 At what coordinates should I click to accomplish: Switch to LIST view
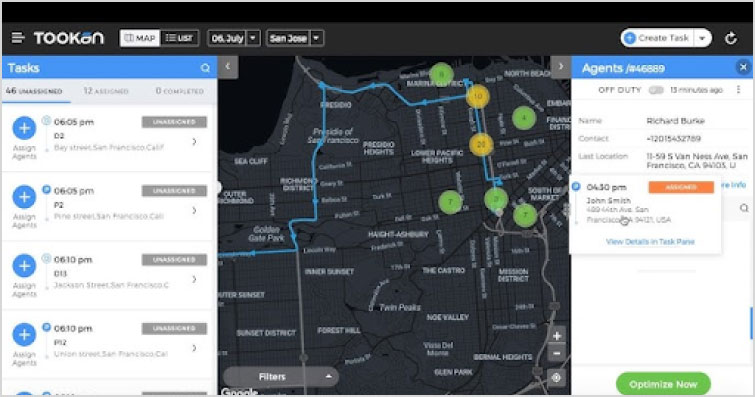point(179,38)
